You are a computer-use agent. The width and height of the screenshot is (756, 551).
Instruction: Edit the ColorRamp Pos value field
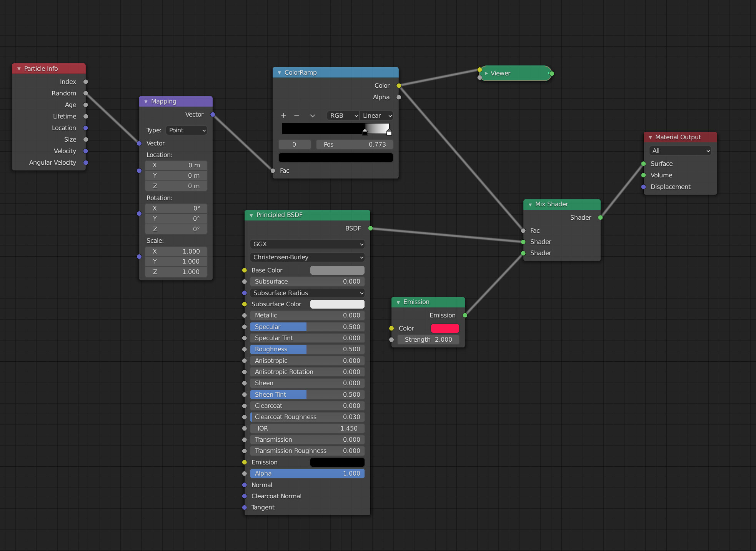click(x=354, y=144)
